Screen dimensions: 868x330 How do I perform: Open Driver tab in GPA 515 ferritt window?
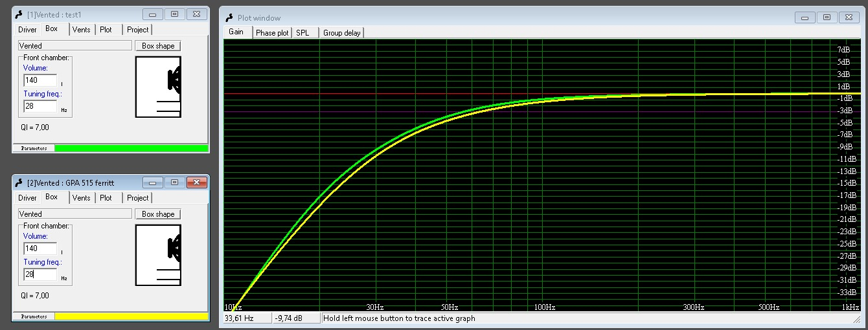[28, 198]
